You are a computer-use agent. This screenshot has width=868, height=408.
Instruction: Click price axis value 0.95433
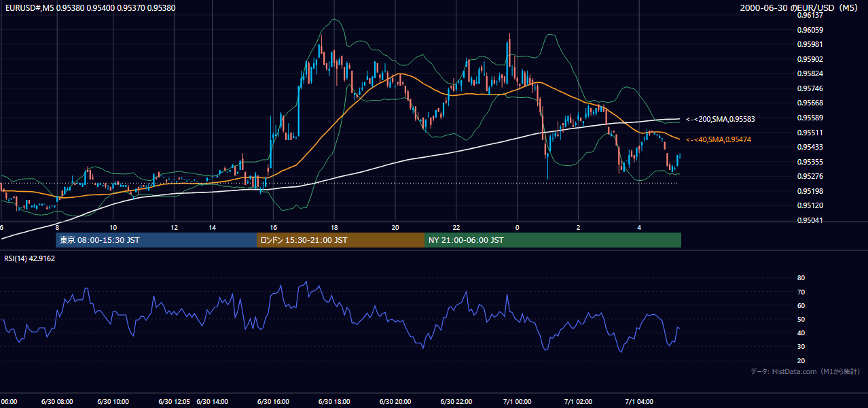810,148
